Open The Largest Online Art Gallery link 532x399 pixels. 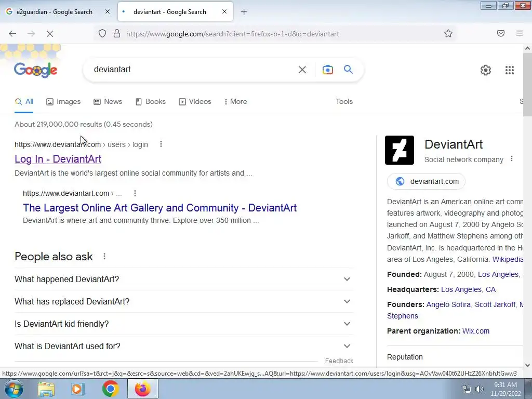[x=160, y=208]
